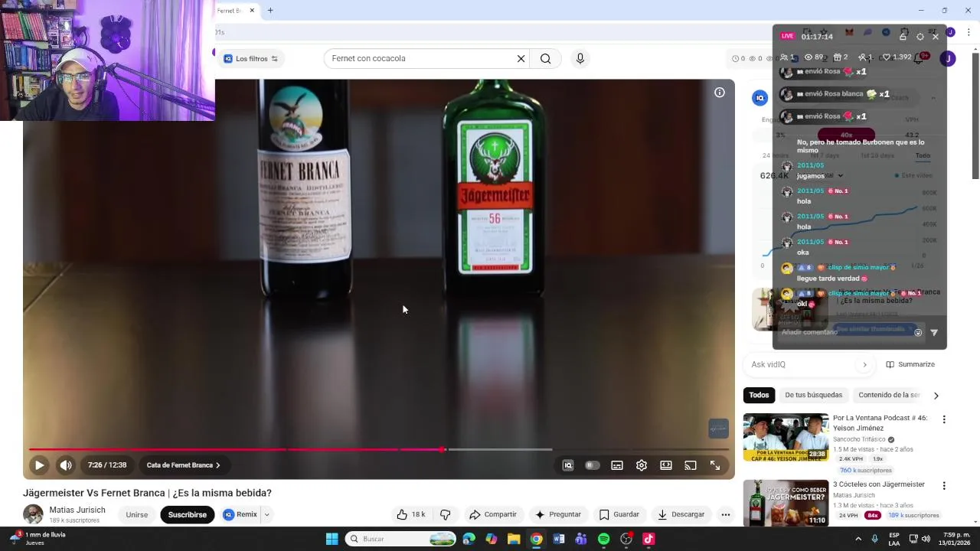Open the '1 mm de lluvia' weather widget
Screen dimensions: 980x551
[38, 539]
